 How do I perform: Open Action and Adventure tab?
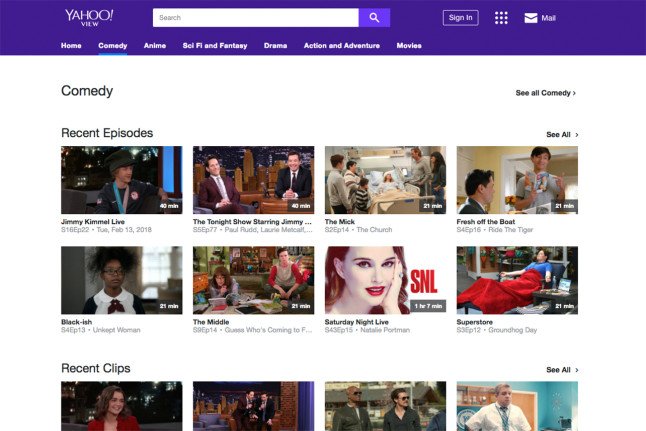pos(342,46)
